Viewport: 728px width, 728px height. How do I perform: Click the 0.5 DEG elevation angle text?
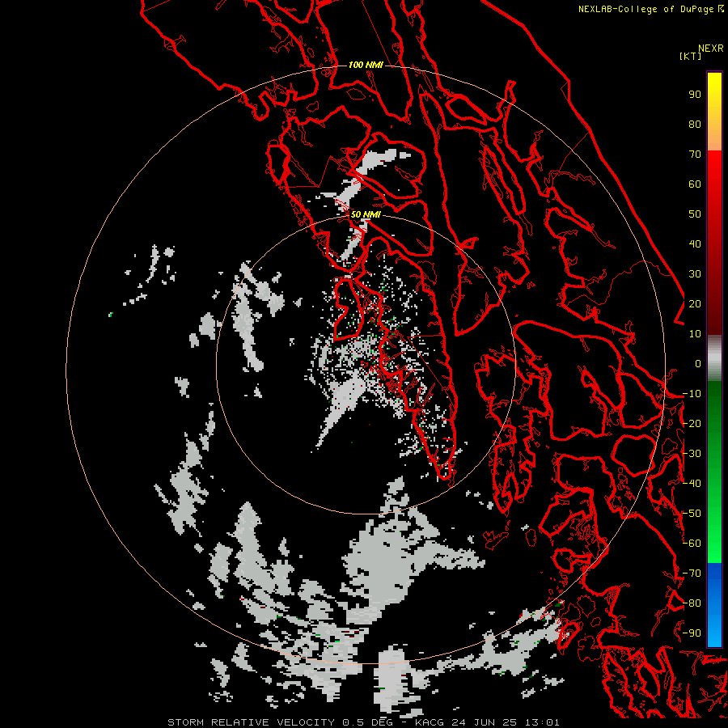[368, 722]
